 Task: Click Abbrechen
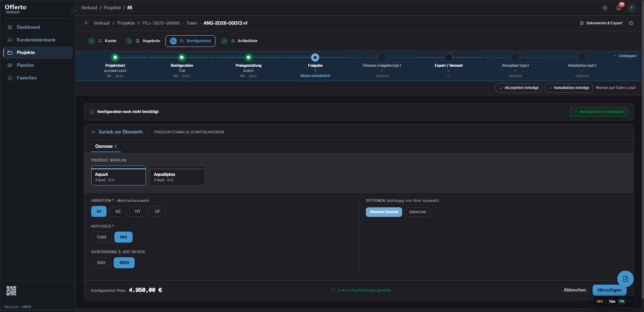point(575,290)
